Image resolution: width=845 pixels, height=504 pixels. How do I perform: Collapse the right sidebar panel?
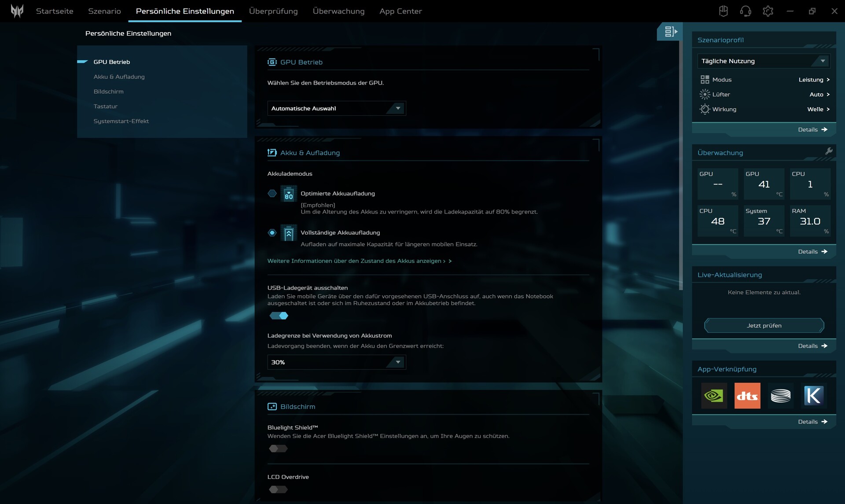pos(670,32)
